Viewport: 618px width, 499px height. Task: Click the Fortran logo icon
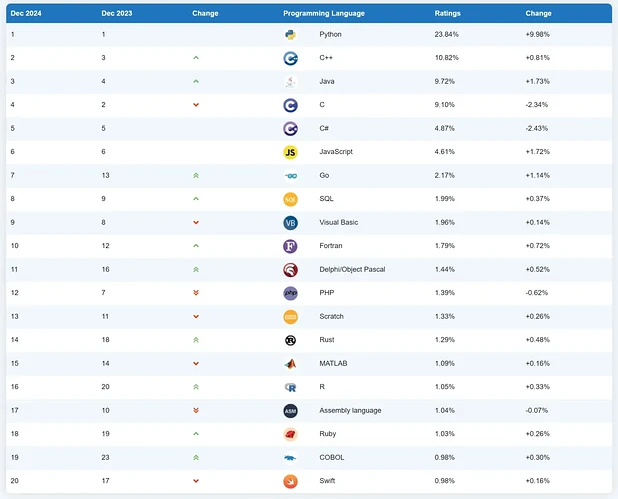290,246
